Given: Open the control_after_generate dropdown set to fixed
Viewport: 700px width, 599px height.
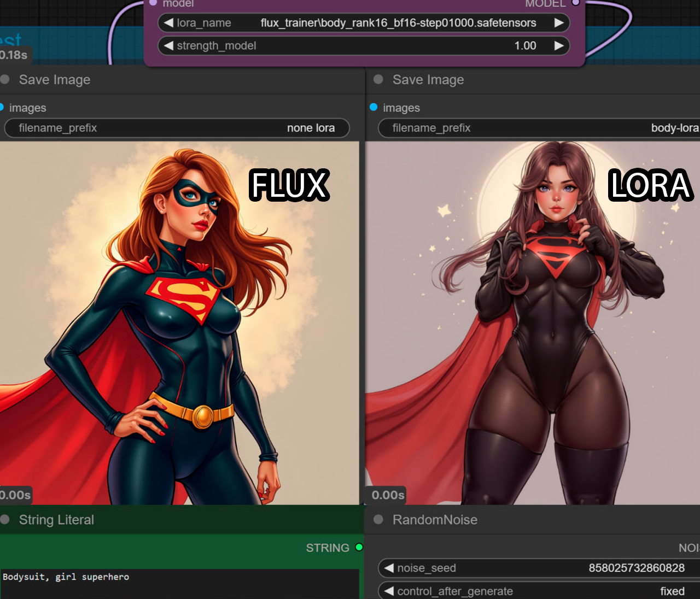Looking at the screenshot, I should coord(539,591).
